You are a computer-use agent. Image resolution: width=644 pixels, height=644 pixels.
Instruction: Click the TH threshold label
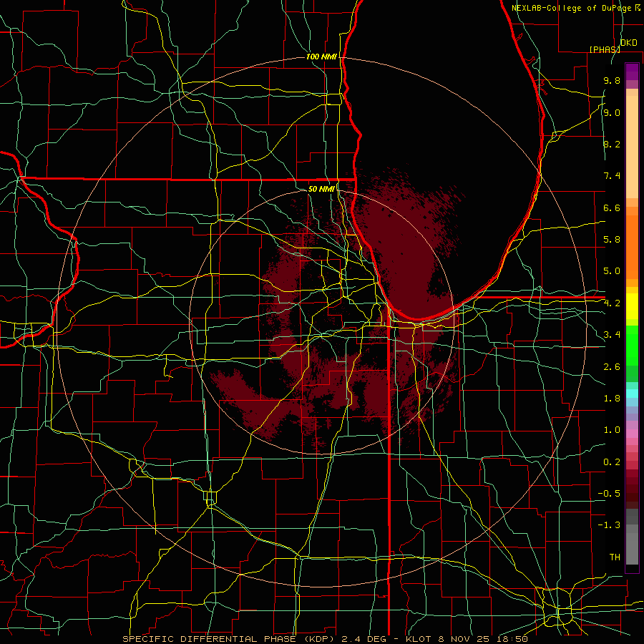[615, 557]
